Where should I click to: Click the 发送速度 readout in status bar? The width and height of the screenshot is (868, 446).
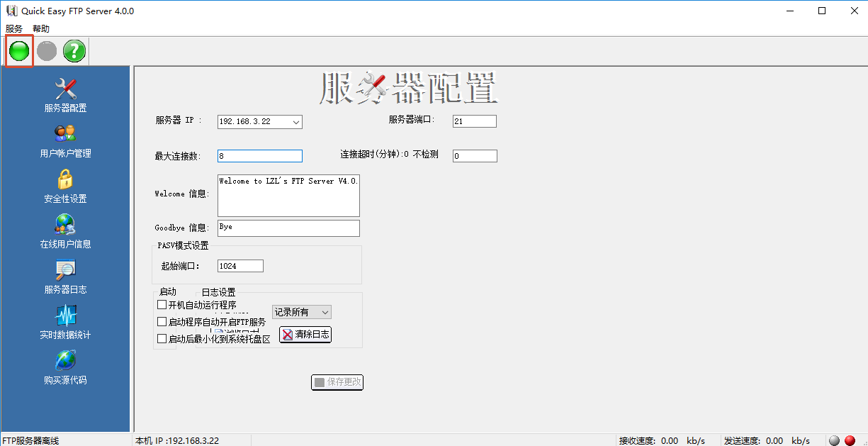(767, 440)
